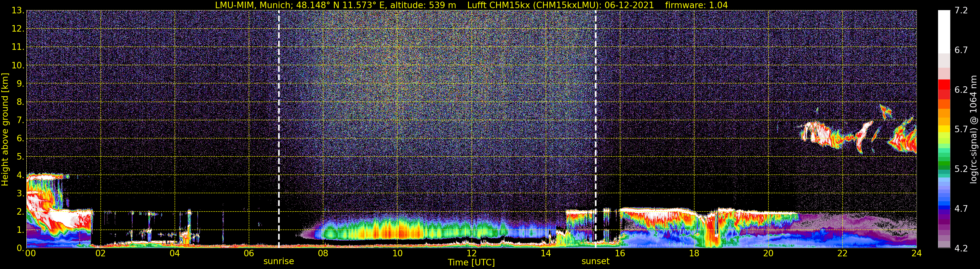Click the plot title mentioning LMU-MIM, Munich

pyautogui.click(x=471, y=5)
